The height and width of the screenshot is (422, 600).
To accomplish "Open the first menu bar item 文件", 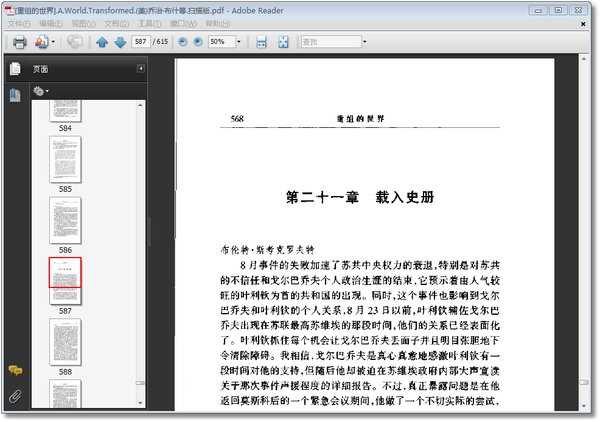I will [19, 24].
